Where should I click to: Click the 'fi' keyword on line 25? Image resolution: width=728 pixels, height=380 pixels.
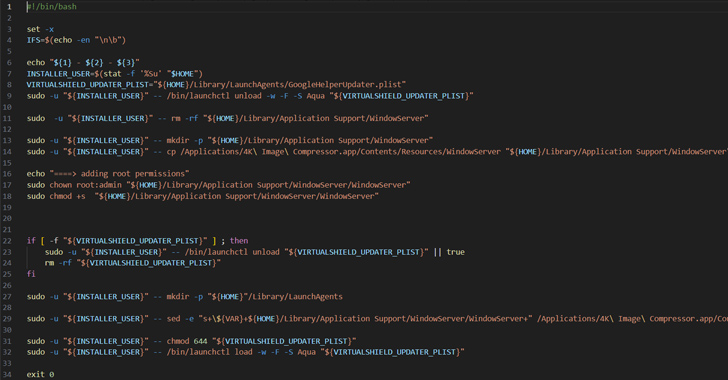pos(31,274)
